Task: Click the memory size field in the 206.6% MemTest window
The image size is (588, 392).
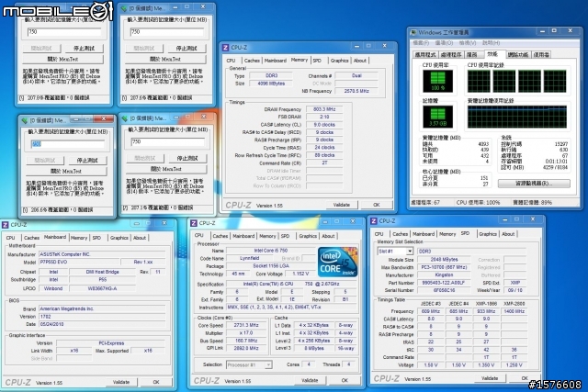Action: 67,144
